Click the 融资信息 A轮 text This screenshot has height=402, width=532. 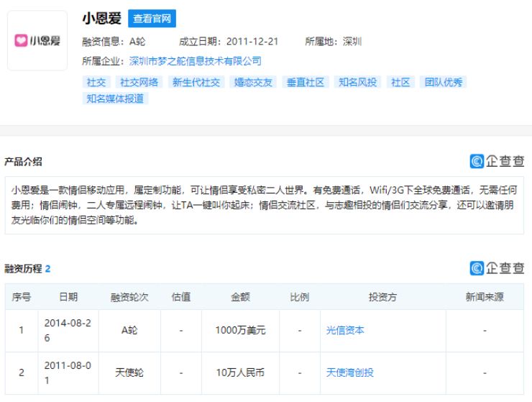click(114, 42)
